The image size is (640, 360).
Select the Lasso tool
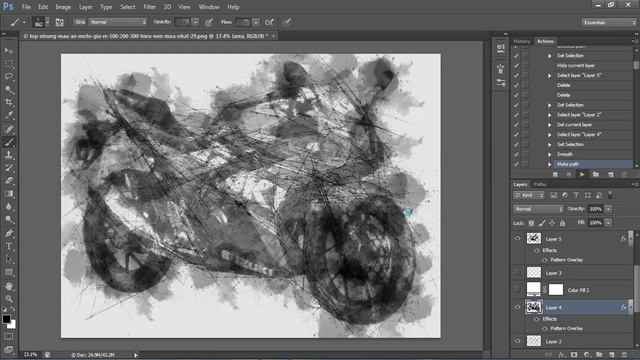[x=9, y=76]
